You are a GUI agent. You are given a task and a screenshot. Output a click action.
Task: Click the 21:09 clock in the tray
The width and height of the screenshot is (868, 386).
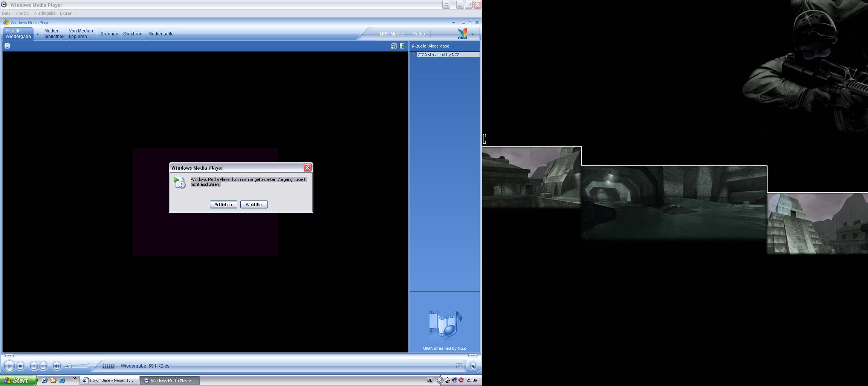click(x=472, y=380)
